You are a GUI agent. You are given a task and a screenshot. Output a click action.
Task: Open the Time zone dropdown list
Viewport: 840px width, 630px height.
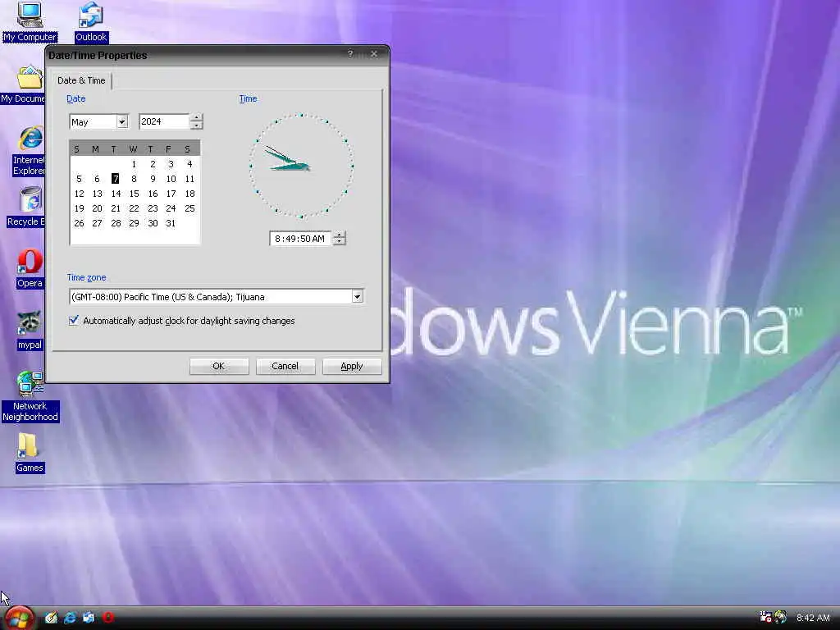click(x=358, y=297)
